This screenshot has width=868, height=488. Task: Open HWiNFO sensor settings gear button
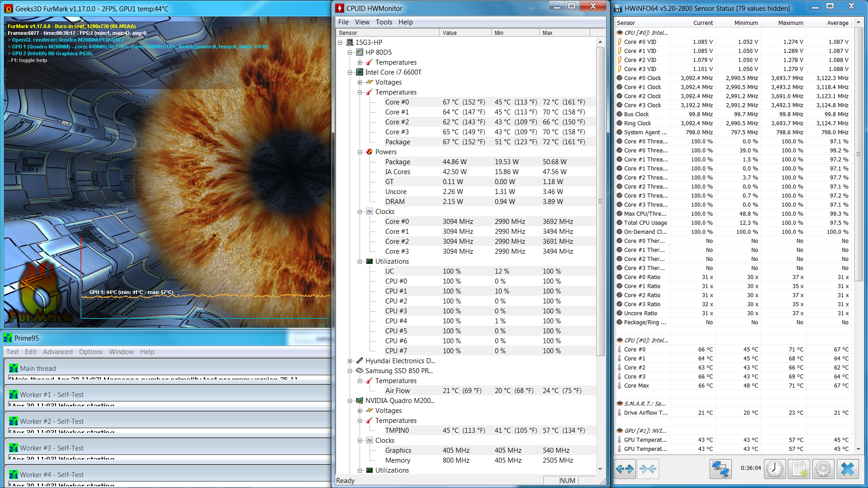coord(823,469)
